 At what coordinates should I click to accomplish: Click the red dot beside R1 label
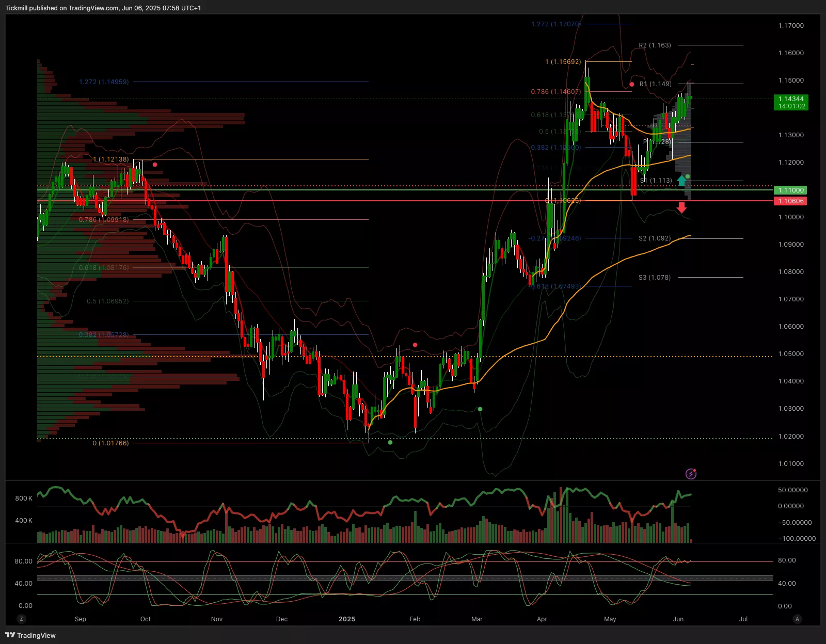632,84
